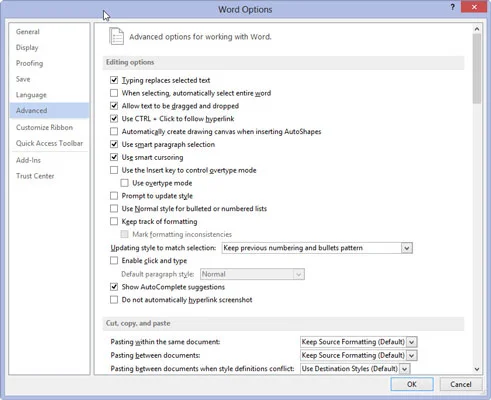Viewport: 491px width, 400px height.
Task: Disable Show AutoComplete suggestions
Action: pyautogui.click(x=114, y=287)
